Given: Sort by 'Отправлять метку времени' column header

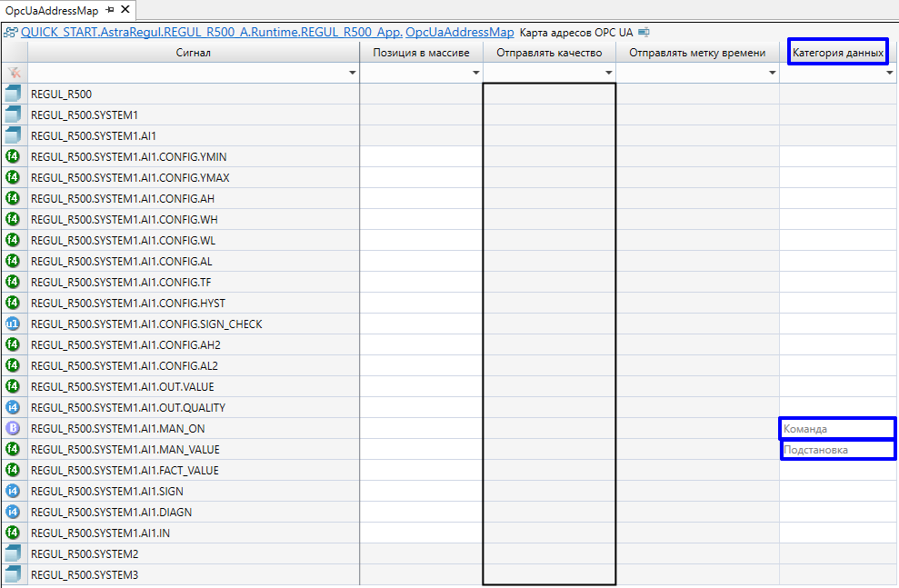Looking at the screenshot, I should [697, 53].
